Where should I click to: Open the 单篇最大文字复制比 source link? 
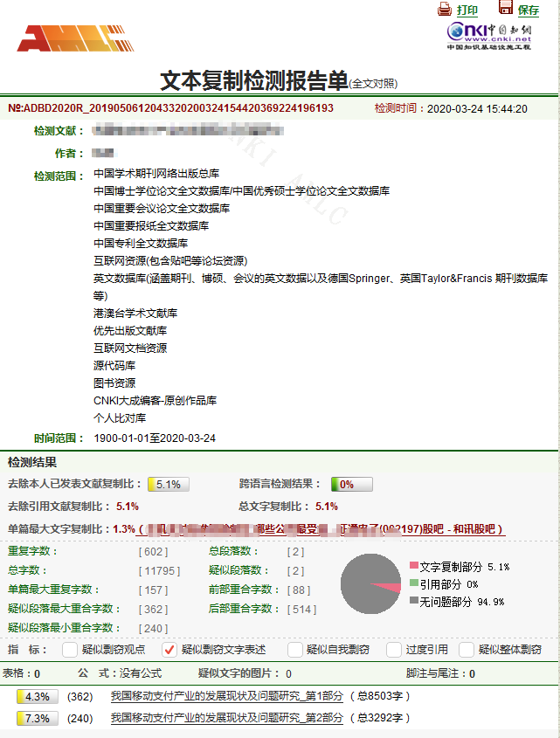coord(322,529)
